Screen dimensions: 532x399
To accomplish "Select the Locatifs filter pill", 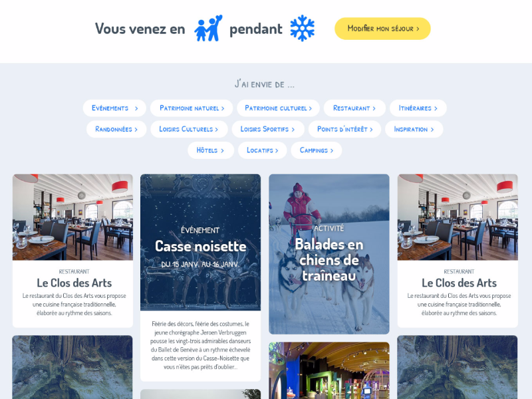I will tap(262, 150).
